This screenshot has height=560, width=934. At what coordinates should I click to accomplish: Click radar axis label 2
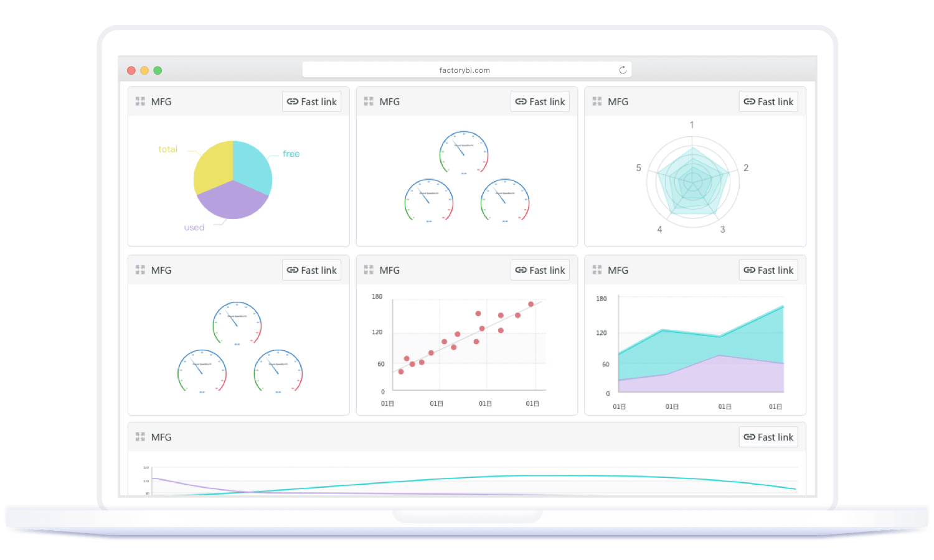(746, 168)
